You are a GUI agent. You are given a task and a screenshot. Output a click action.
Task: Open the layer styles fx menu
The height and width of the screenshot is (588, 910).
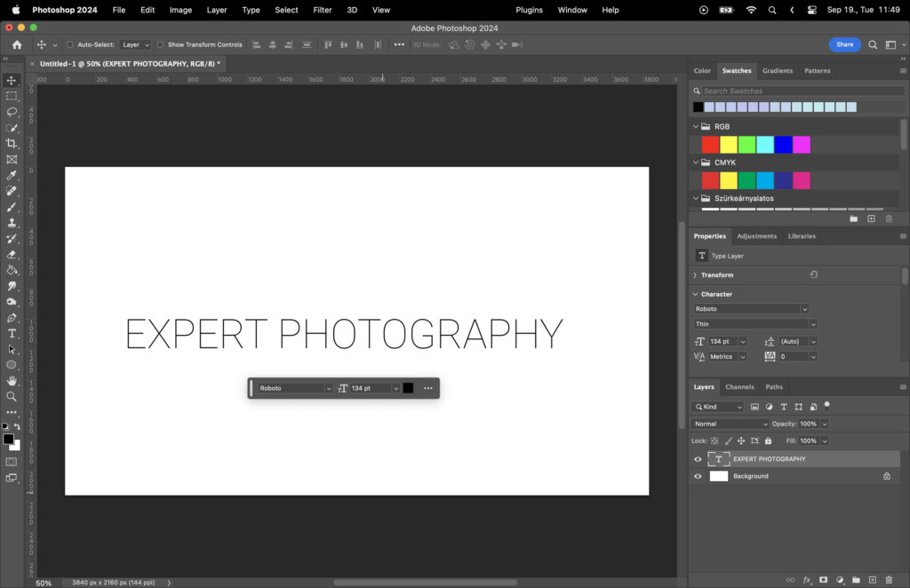pyautogui.click(x=806, y=579)
